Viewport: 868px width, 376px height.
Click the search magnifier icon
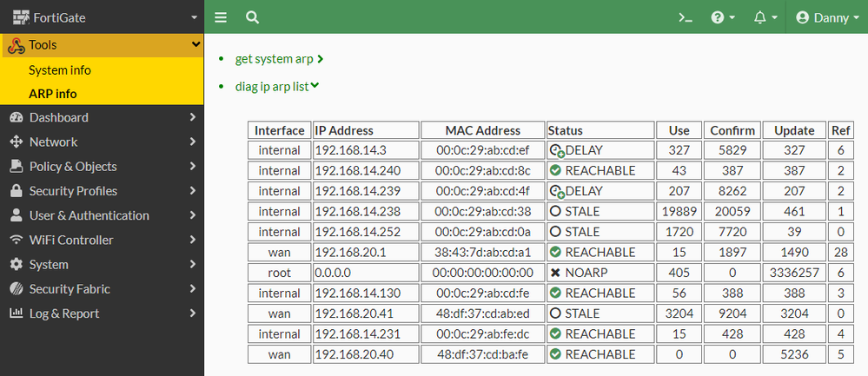(x=252, y=17)
